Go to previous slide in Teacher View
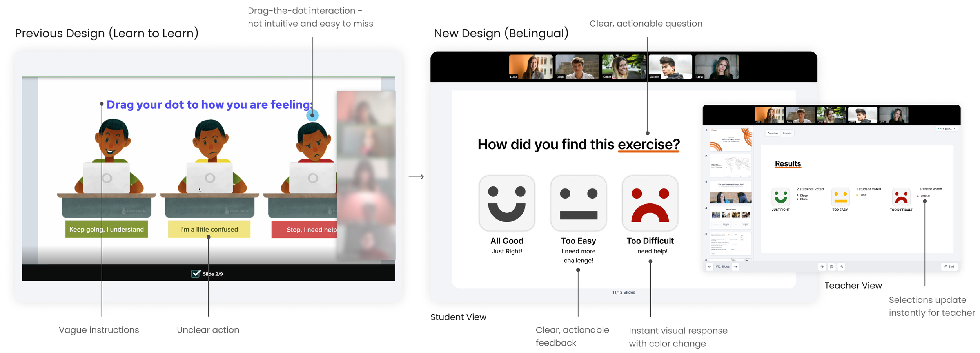The image size is (980, 353). tap(709, 267)
